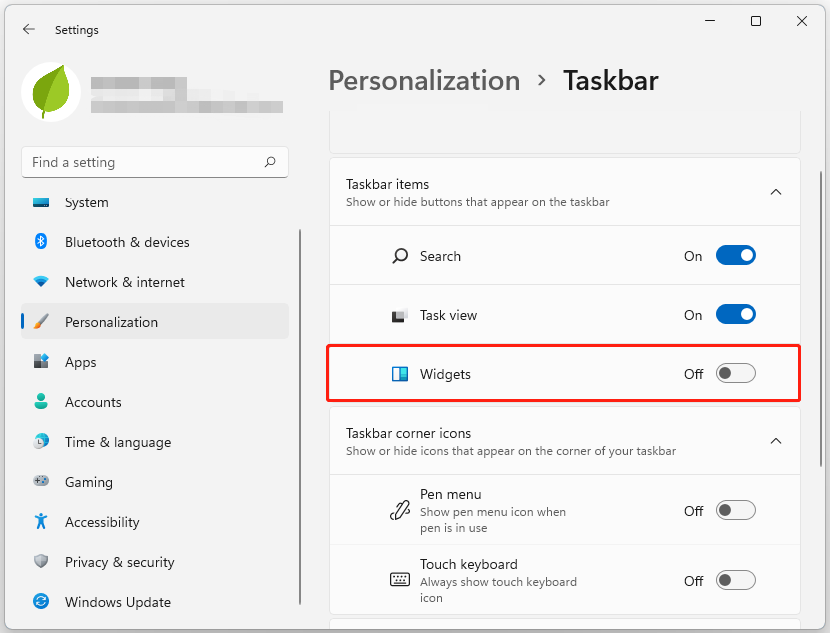This screenshot has width=830, height=633.
Task: Click the Accessibility figure icon
Action: [41, 521]
